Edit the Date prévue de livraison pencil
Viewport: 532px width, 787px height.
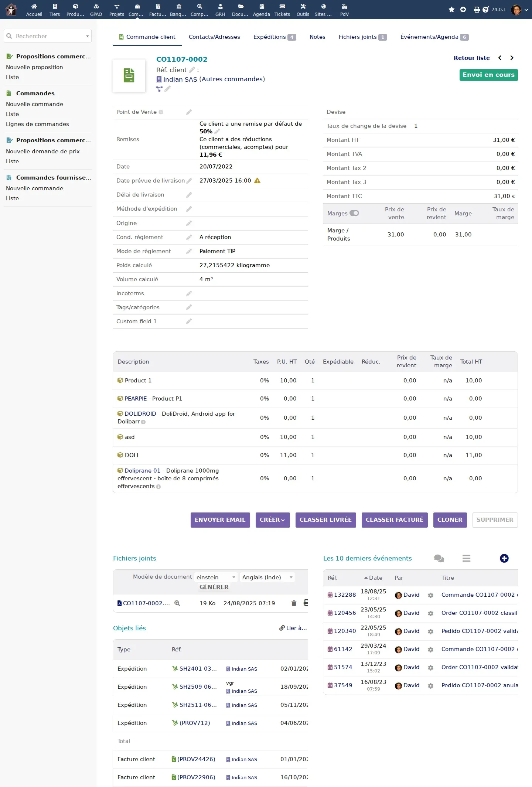tap(189, 181)
